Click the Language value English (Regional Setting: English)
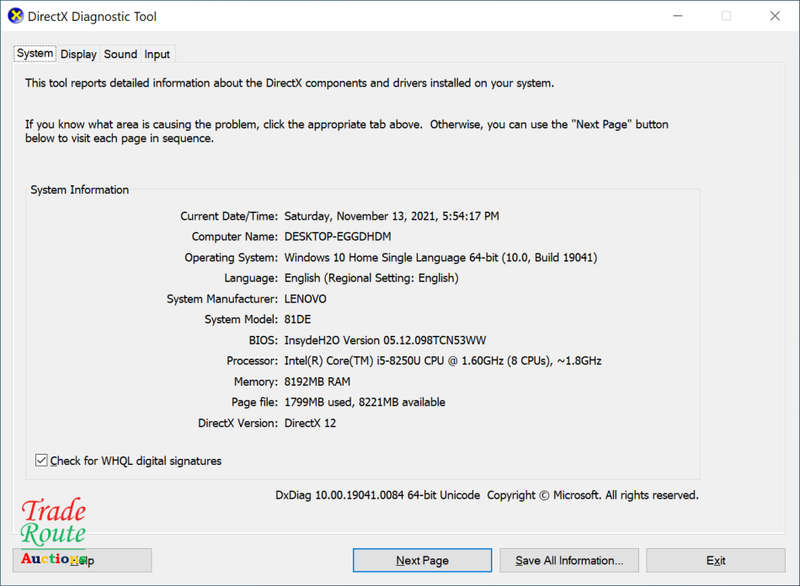 (371, 278)
